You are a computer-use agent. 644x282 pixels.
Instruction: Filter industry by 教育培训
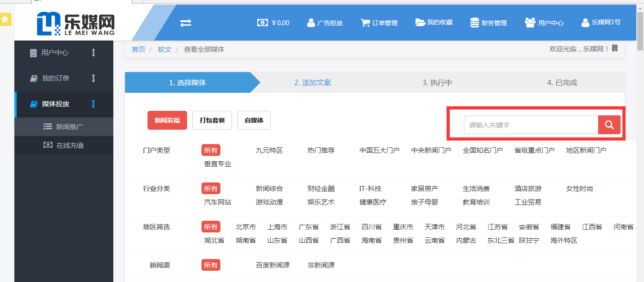[x=476, y=202]
